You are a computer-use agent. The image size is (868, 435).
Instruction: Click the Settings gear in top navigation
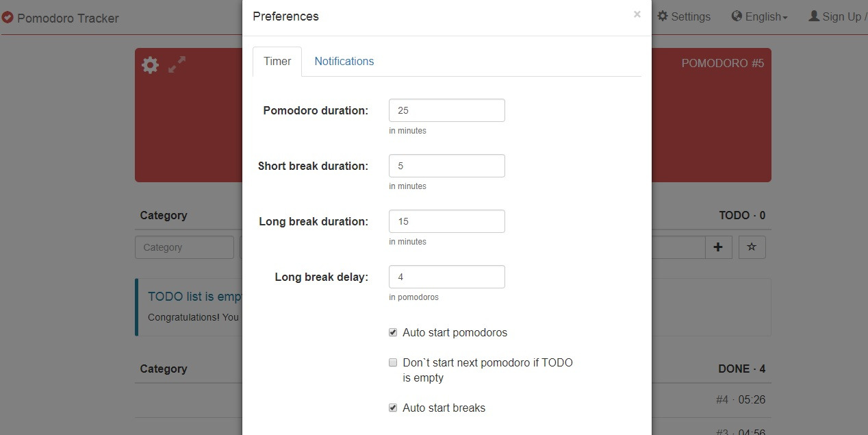[663, 16]
